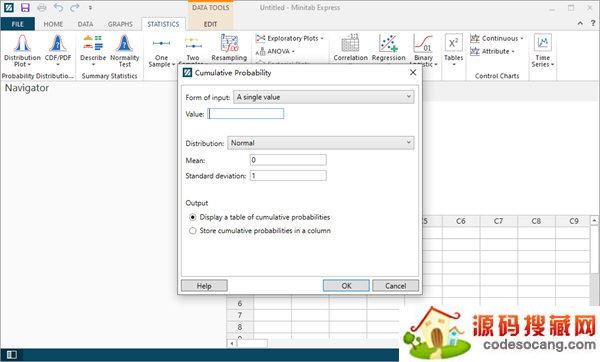Expand the Distribution dropdown
The height and width of the screenshot is (362, 600).
pyautogui.click(x=321, y=143)
